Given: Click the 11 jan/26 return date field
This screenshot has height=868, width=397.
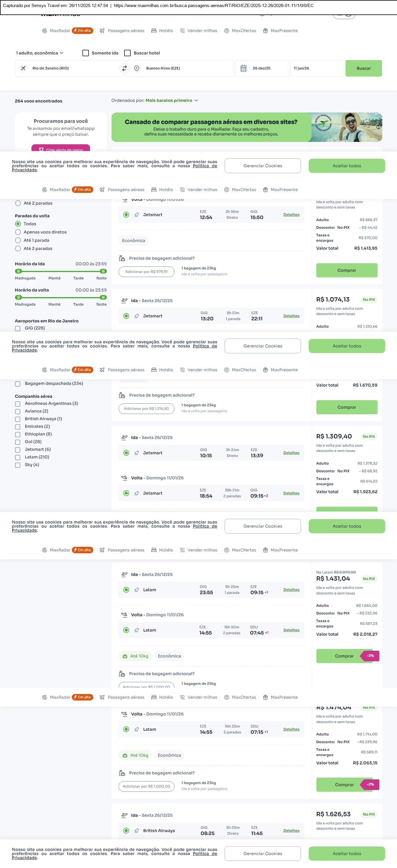Looking at the screenshot, I should click(317, 68).
